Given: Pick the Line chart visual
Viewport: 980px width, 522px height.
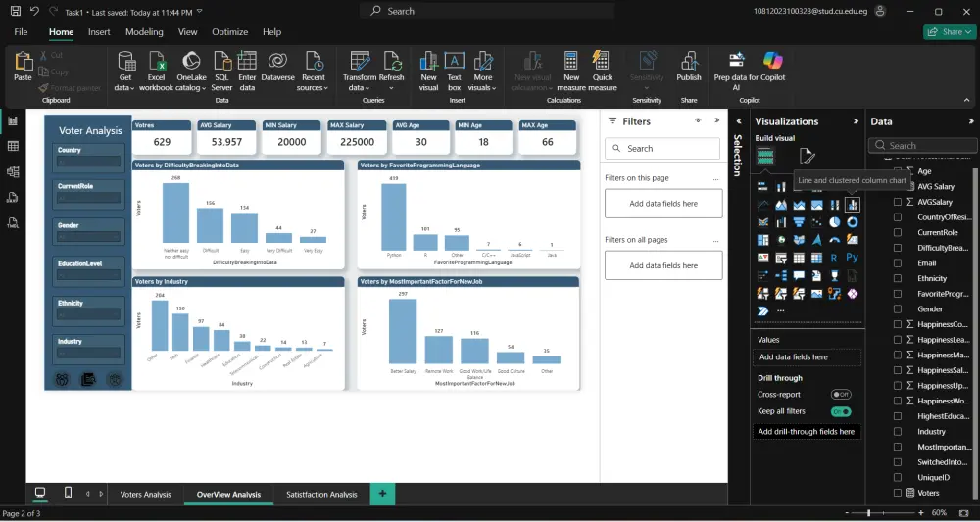Looking at the screenshot, I should [x=762, y=204].
